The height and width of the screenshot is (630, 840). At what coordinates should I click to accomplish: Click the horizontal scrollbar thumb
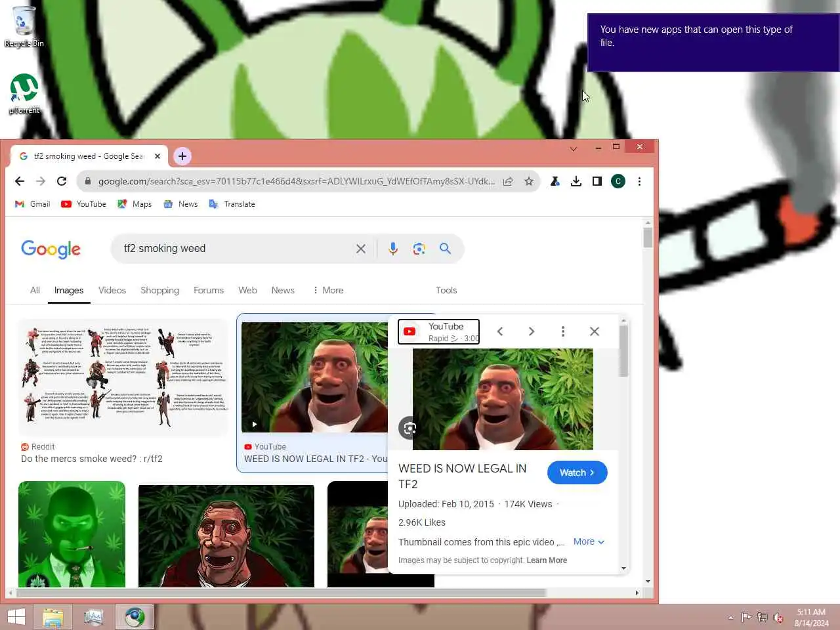(x=281, y=593)
